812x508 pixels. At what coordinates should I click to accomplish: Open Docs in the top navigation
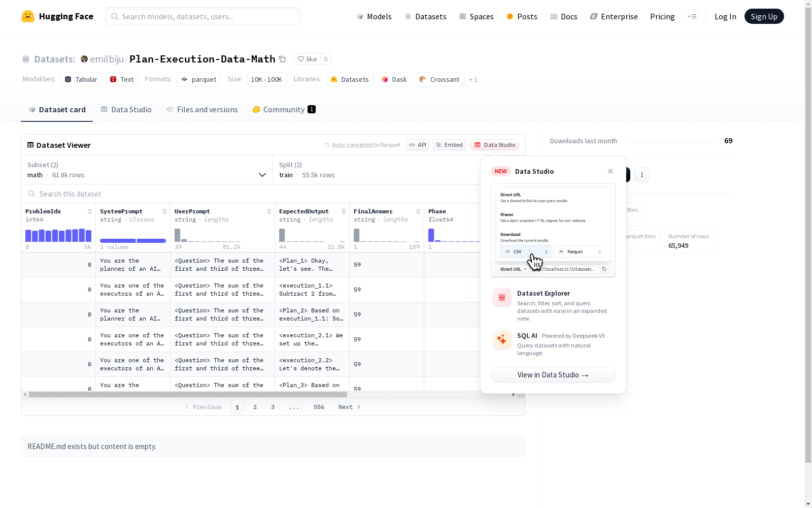[564, 16]
